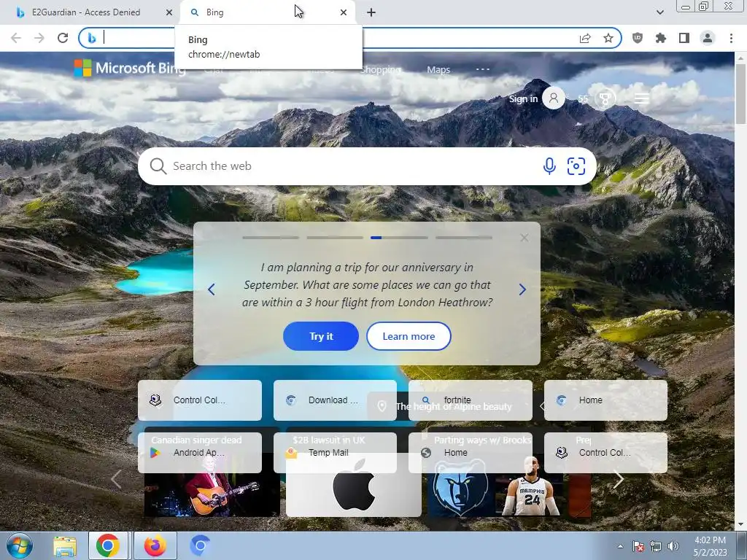This screenshot has width=747, height=560.
Task: Toggle the browser side panel icon
Action: coord(684,38)
